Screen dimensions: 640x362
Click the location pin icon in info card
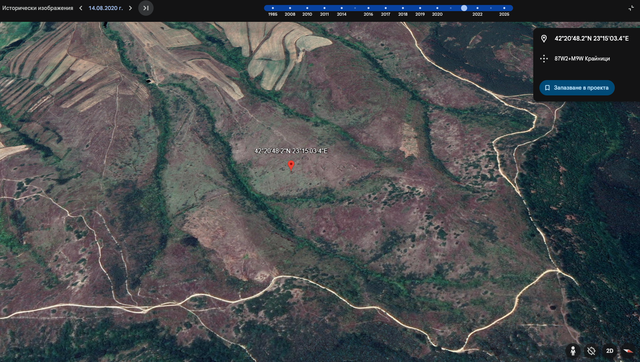(x=544, y=39)
